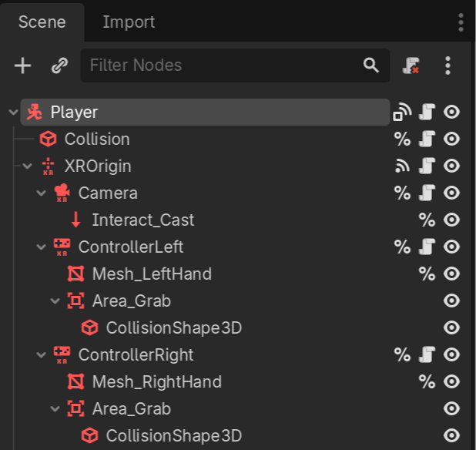The width and height of the screenshot is (476, 450).
Task: Collapse the ControllerRight node arrow
Action: 41,355
